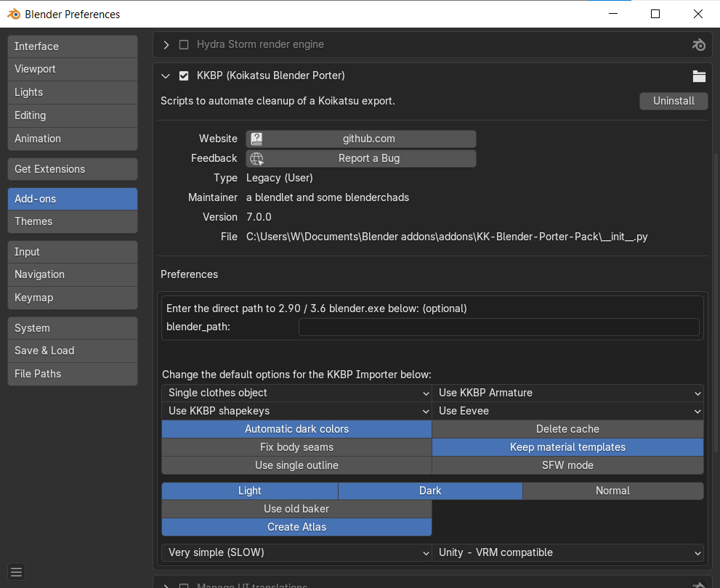
Task: Click maintainer 'a blendlet and some blenderchads'
Action: coord(328,197)
